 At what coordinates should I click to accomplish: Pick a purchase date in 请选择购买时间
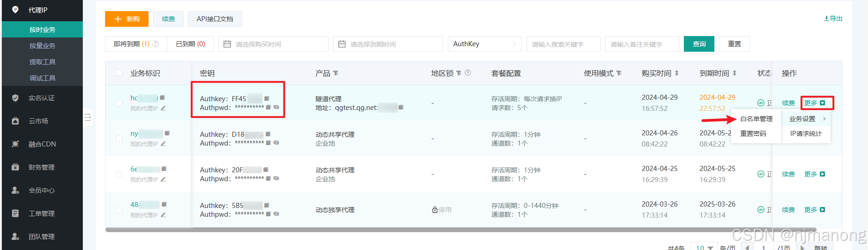[x=273, y=44]
